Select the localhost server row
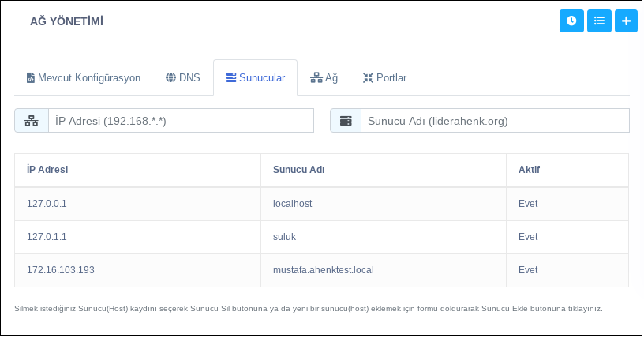Image resolution: width=644 pixels, height=338 pixels. coord(292,204)
